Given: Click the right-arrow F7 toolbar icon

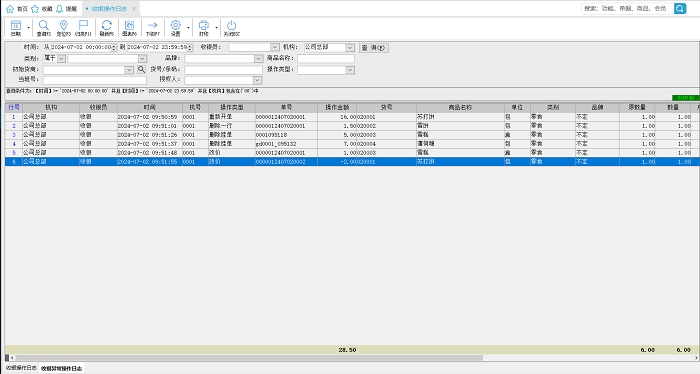Looking at the screenshot, I should click(153, 28).
